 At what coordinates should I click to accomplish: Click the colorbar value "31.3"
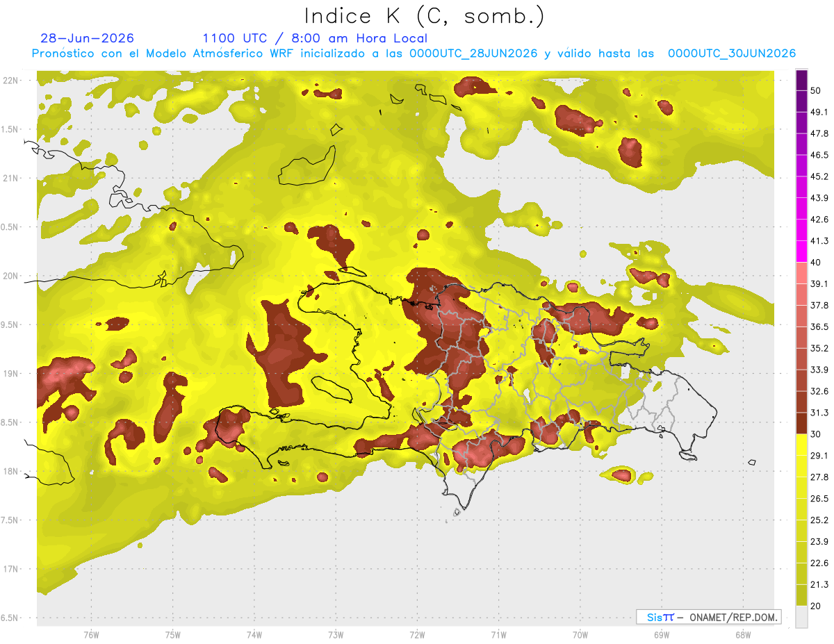tap(819, 413)
